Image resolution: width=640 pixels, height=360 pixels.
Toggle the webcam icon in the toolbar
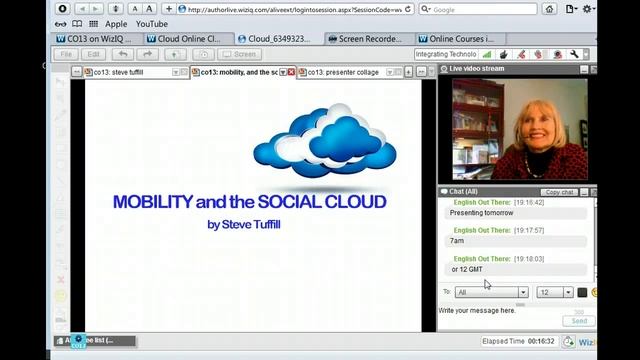click(x=558, y=54)
